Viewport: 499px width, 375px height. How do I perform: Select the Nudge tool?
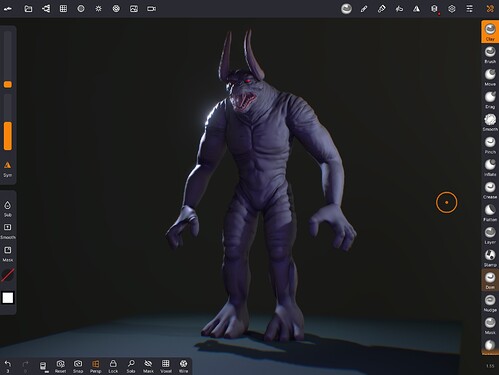pos(490,303)
